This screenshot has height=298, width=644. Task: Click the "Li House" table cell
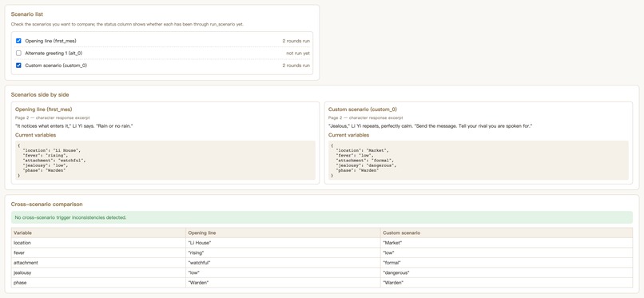point(283,243)
